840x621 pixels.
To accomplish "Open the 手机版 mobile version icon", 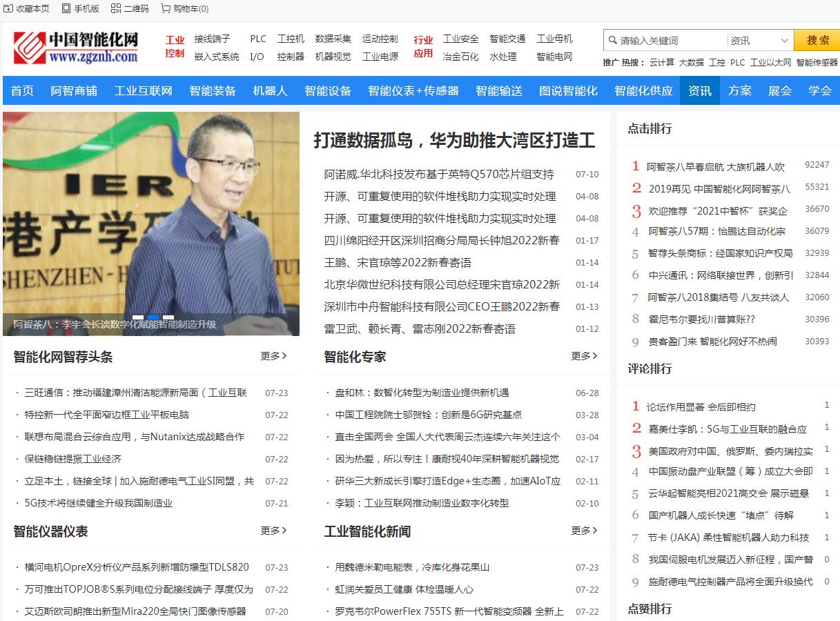I will (x=66, y=8).
